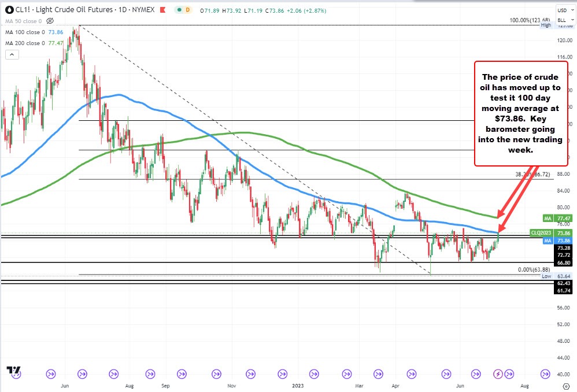Click the High price label on the chart
Screen dimensions: 577x392
[x=546, y=25]
